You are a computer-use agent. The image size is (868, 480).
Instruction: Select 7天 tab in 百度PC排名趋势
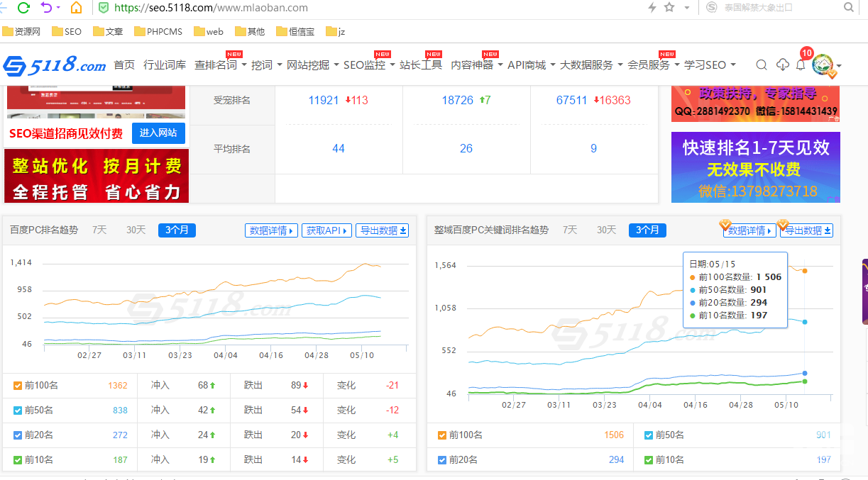[x=99, y=230]
